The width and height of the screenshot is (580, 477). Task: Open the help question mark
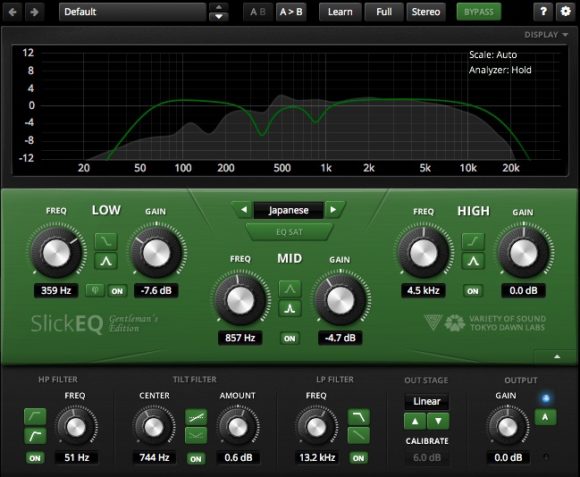(x=543, y=12)
